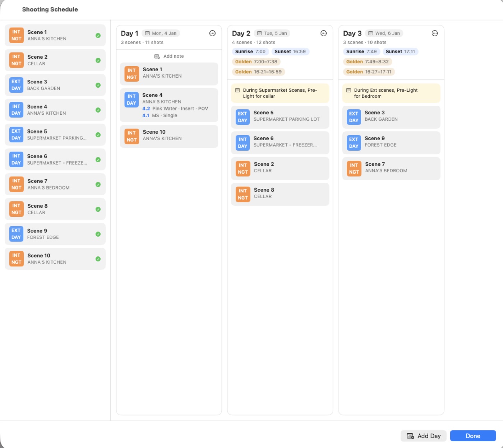Click Add note in Day 1

pos(169,56)
